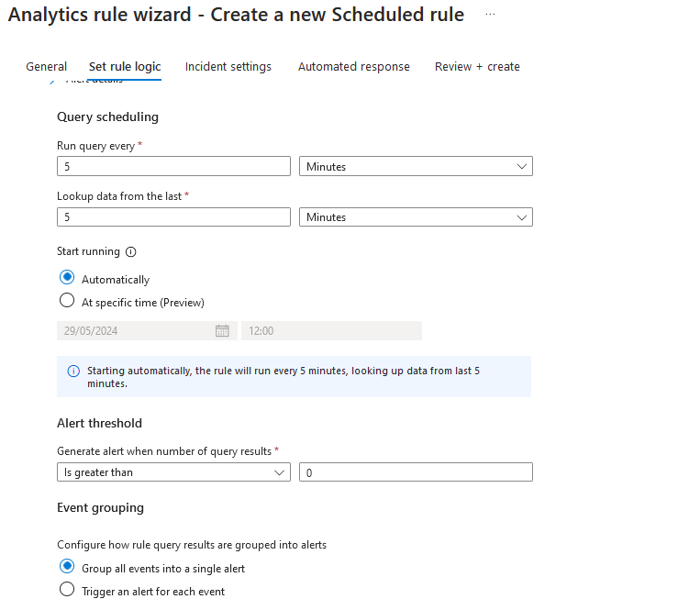Open the calendar icon in the date field
The height and width of the screenshot is (610, 700).
[x=222, y=331]
